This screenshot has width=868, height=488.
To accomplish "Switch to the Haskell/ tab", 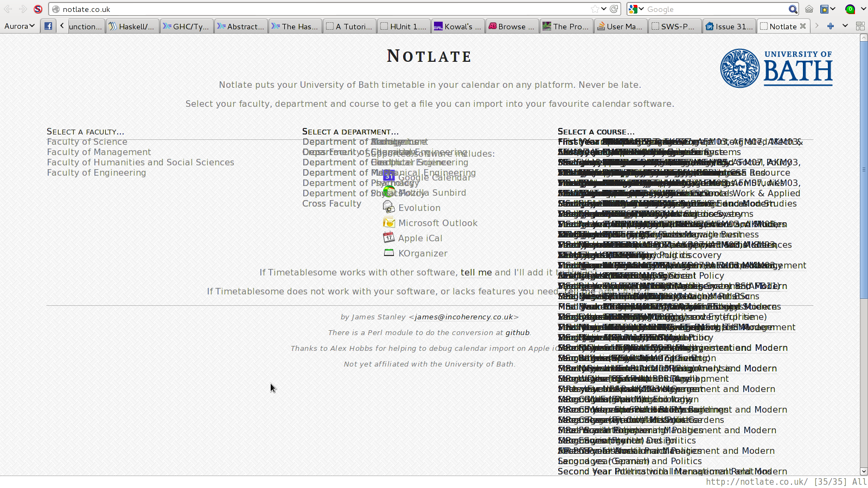I will (132, 26).
